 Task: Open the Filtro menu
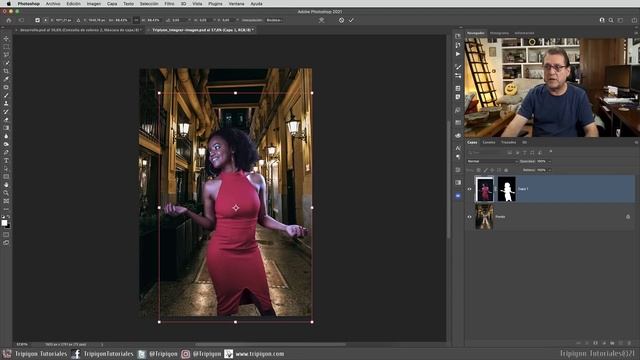coord(169,4)
